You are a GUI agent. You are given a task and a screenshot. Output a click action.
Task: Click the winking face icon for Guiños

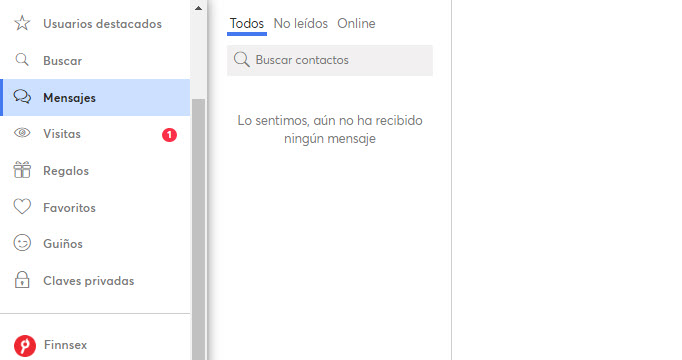[x=22, y=243]
